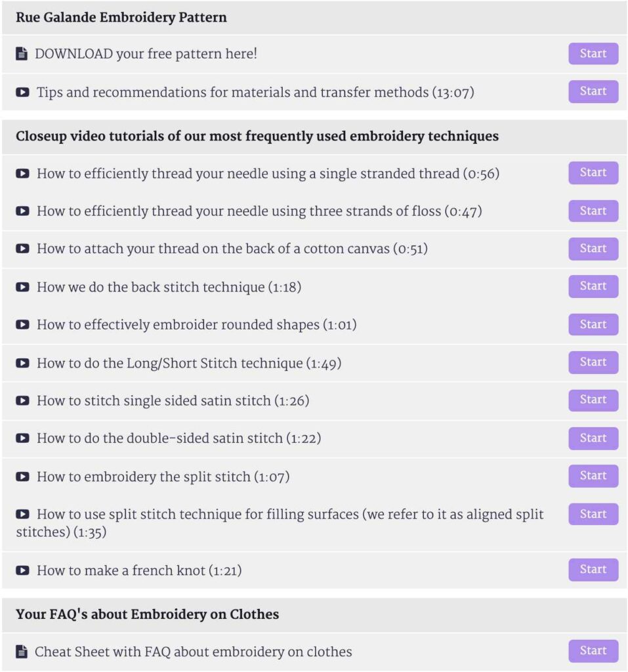Select the Rue Galande Embroidery Pattern heading
628x672 pixels.
pyautogui.click(x=121, y=18)
